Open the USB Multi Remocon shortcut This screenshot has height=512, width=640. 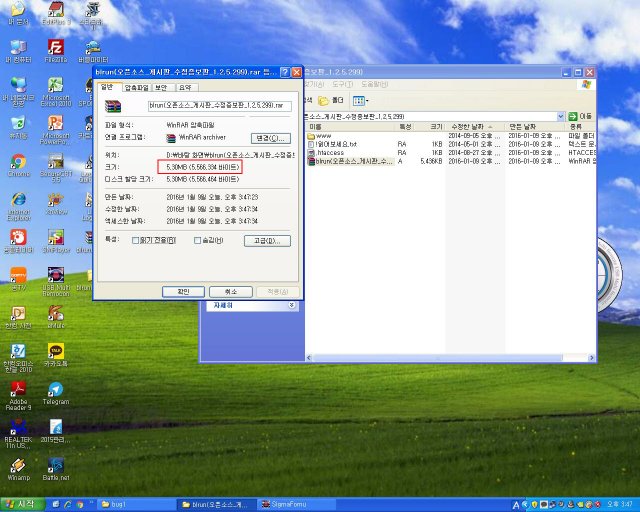tap(56, 281)
